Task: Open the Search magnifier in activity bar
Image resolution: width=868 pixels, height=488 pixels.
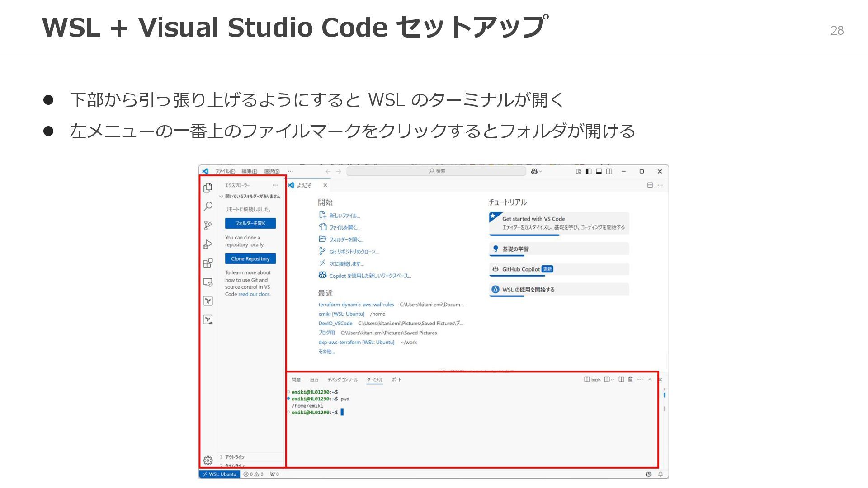Action: [x=208, y=206]
